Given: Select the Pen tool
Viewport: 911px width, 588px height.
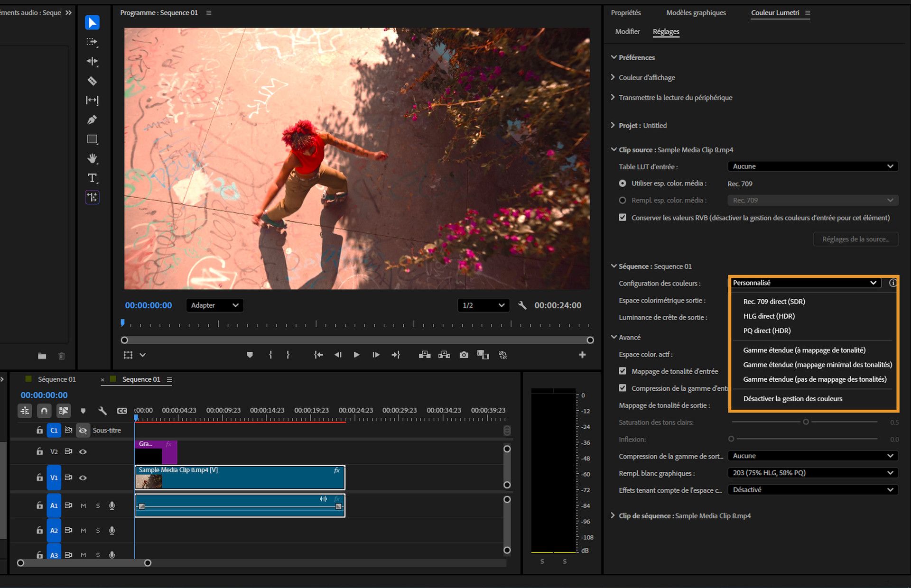Looking at the screenshot, I should click(92, 120).
